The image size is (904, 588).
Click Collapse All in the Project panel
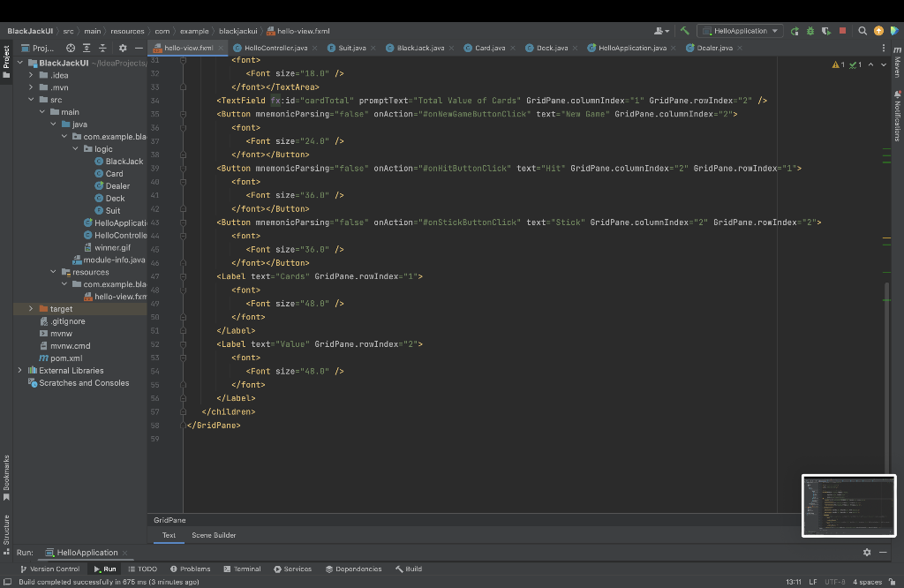click(x=102, y=48)
